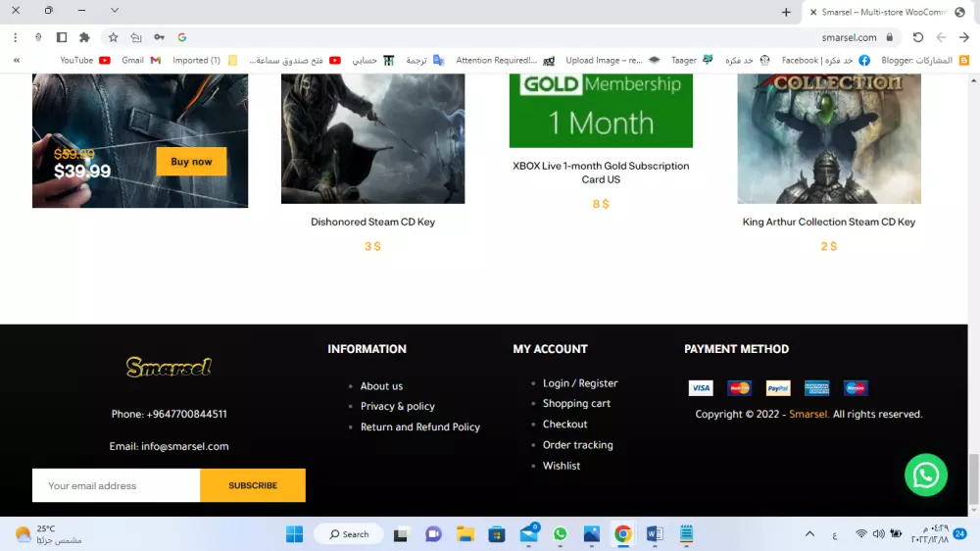980x551 pixels.
Task: Open Microsoft Store from the taskbar
Action: pyautogui.click(x=497, y=534)
